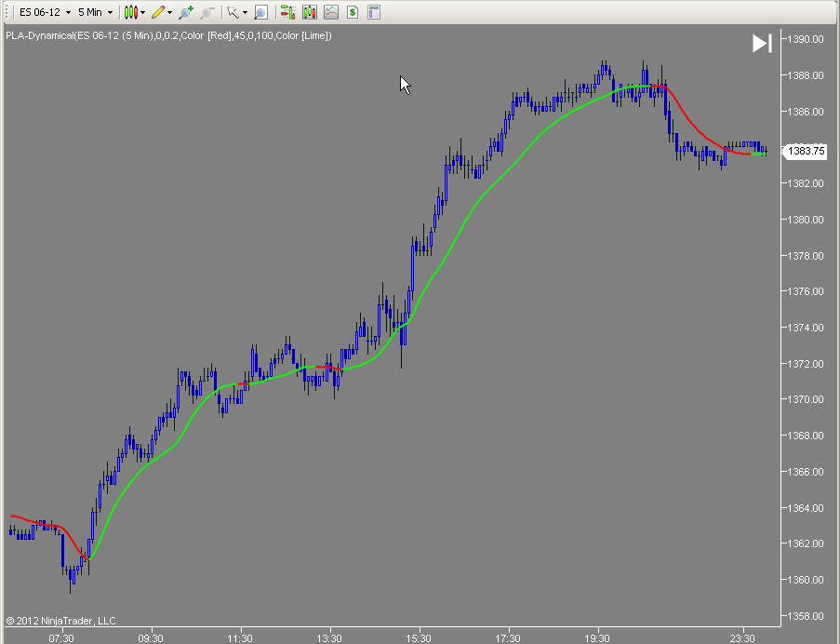Open the data box magnifier icon
This screenshot has width=840, height=644.
point(260,12)
